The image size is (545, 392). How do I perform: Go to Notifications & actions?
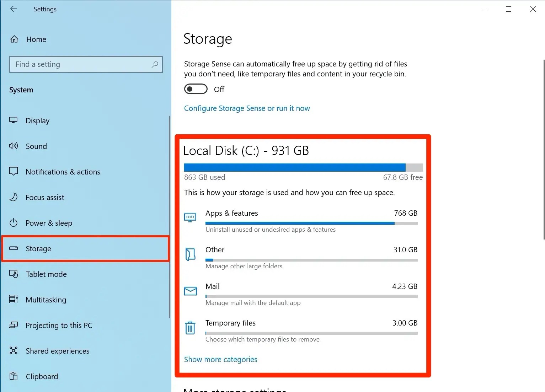tap(63, 172)
